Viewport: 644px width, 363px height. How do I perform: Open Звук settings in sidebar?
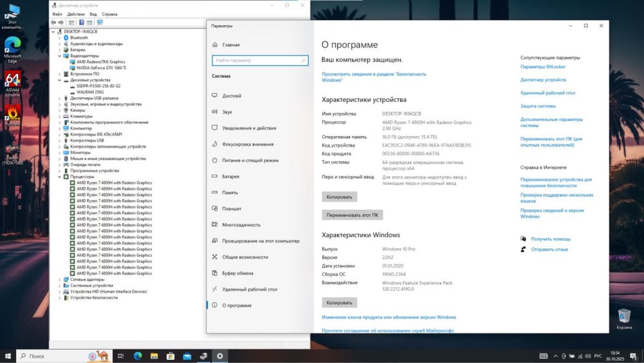pos(227,112)
